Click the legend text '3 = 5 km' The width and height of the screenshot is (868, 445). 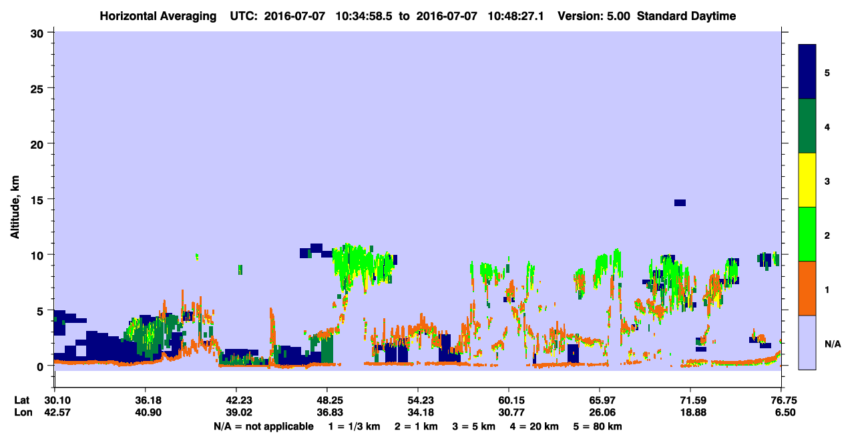coord(473,426)
